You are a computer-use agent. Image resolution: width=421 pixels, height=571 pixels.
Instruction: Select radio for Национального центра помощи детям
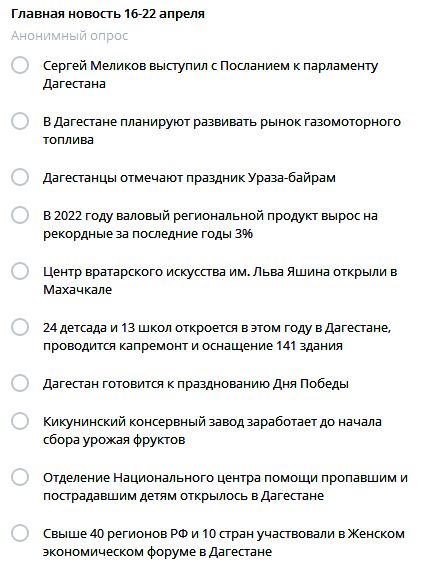(x=20, y=477)
